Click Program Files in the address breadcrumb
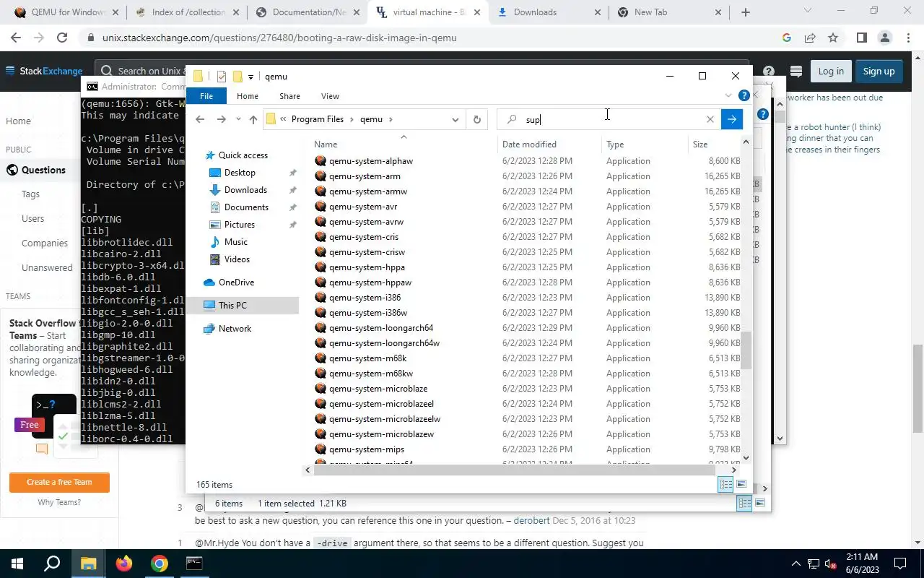Image resolution: width=924 pixels, height=578 pixels. coord(317,119)
